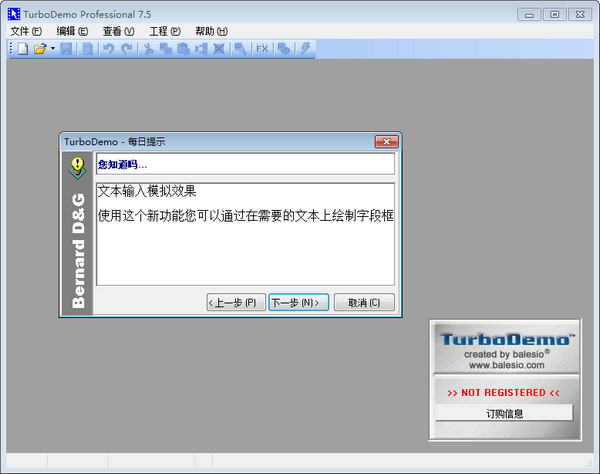Click the insert slide icon after paste
Image resolution: width=600 pixels, height=474 pixels.
pyautogui.click(x=201, y=49)
